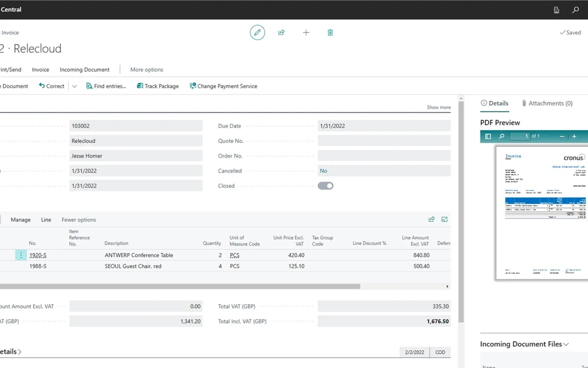Switch to Attachments (0) tab
The width and height of the screenshot is (588, 368).
tap(547, 103)
